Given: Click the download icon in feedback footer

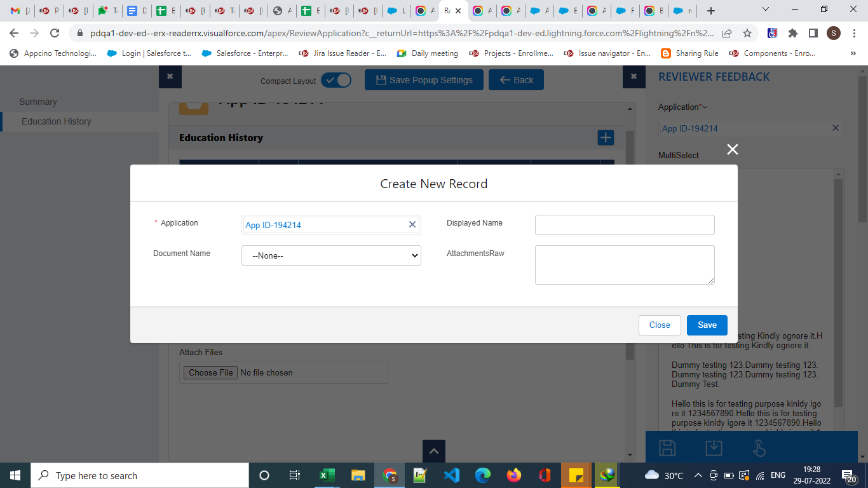Looking at the screenshot, I should 714,447.
